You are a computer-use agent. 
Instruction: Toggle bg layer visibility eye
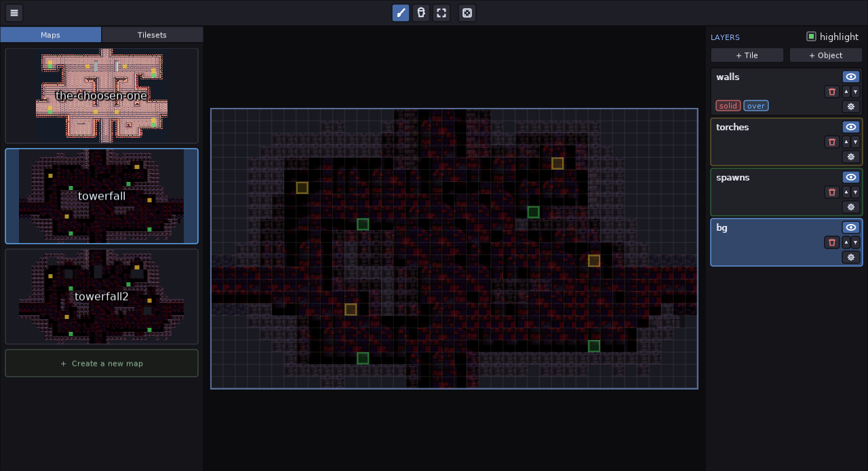(851, 227)
